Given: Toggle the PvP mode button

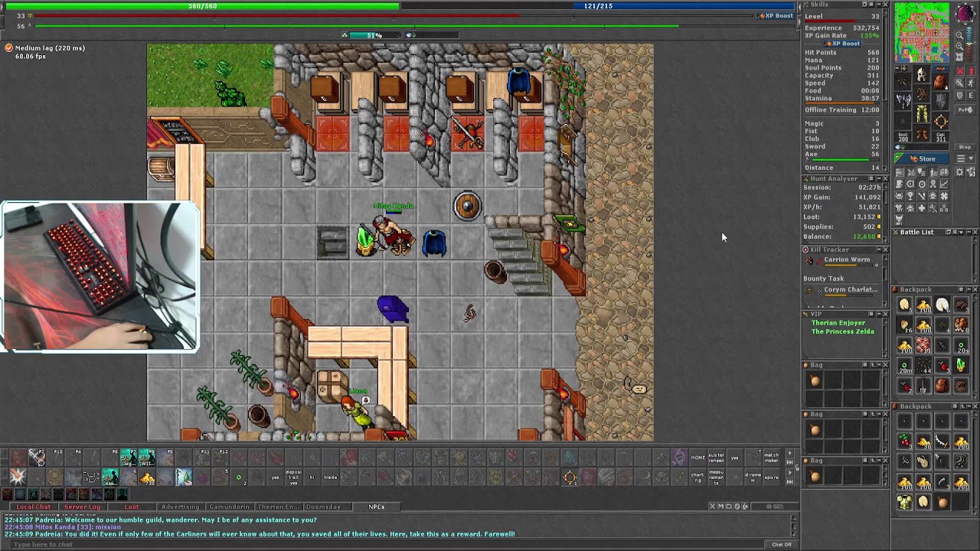Looking at the screenshot, I should [965, 110].
